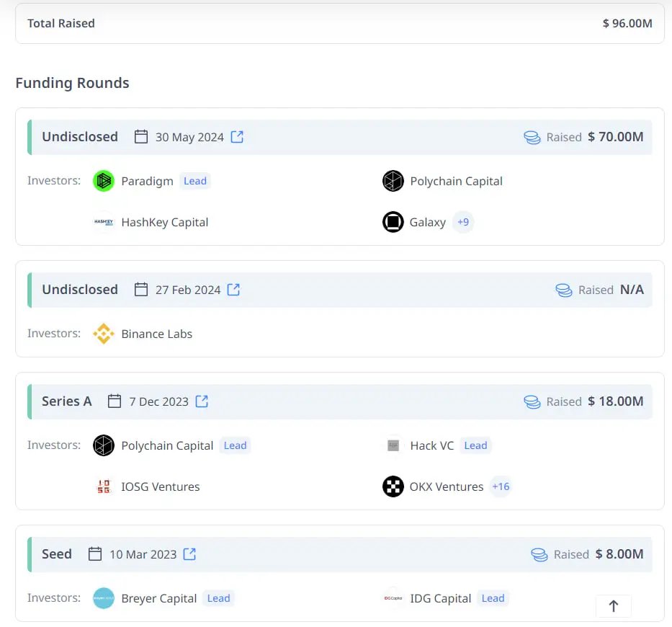The width and height of the screenshot is (672, 627).
Task: Click the coins icon next to Raised $ 70.00M
Action: tap(532, 137)
